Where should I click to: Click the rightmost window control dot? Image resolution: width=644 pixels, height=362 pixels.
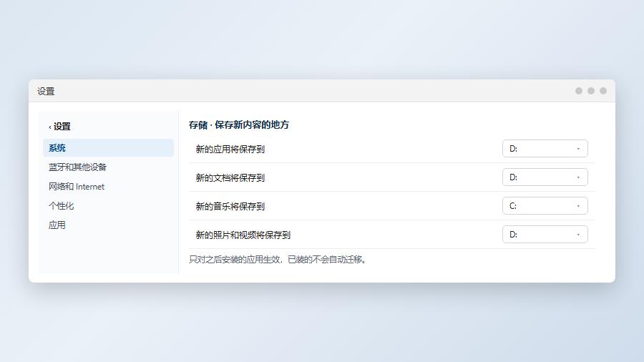(x=603, y=91)
